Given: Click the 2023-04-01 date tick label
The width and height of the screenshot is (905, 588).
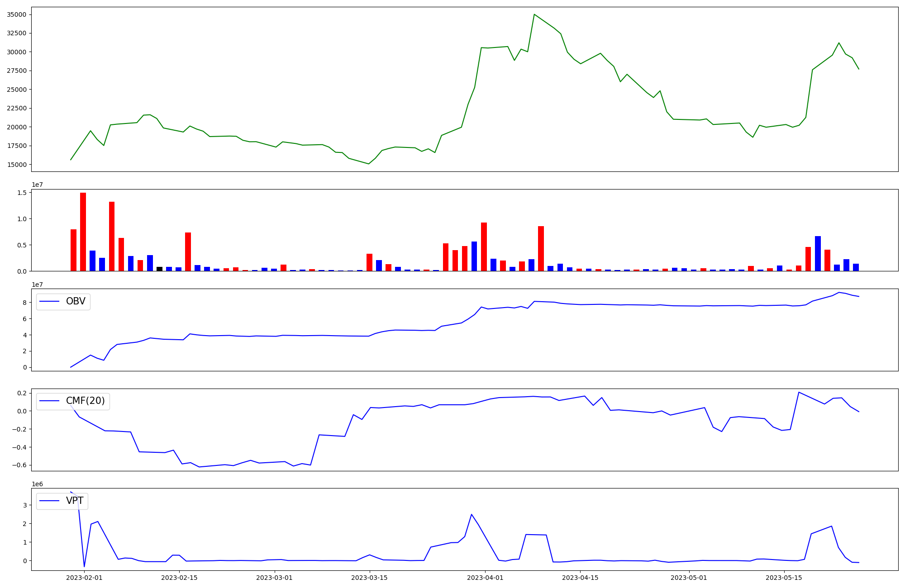Looking at the screenshot, I should coord(486,578).
